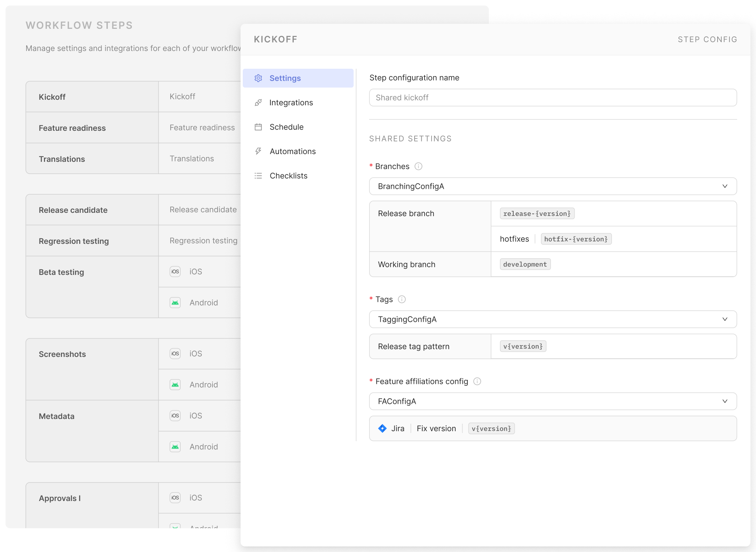Switch to the Integrations tab
This screenshot has width=756, height=552.
(291, 103)
